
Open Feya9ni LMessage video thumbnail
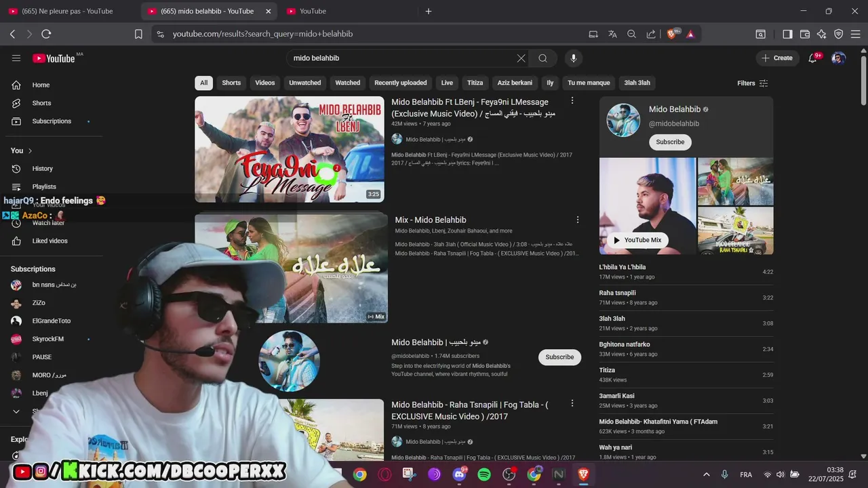tap(290, 149)
